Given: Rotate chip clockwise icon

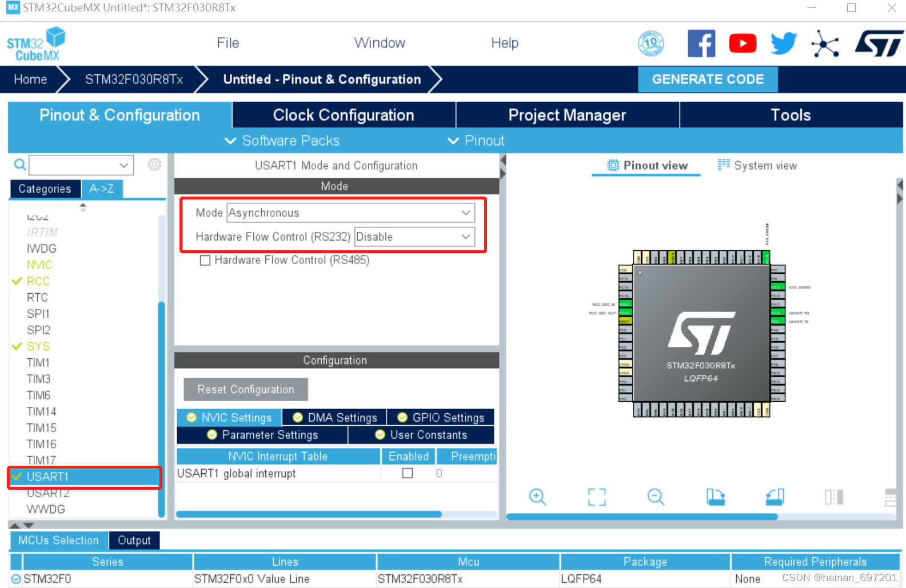Looking at the screenshot, I should click(x=715, y=497).
